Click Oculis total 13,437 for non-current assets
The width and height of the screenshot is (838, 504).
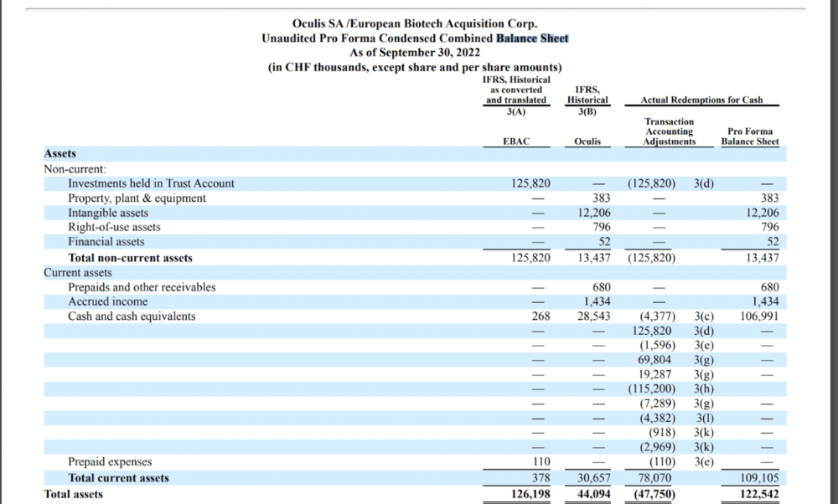click(594, 258)
